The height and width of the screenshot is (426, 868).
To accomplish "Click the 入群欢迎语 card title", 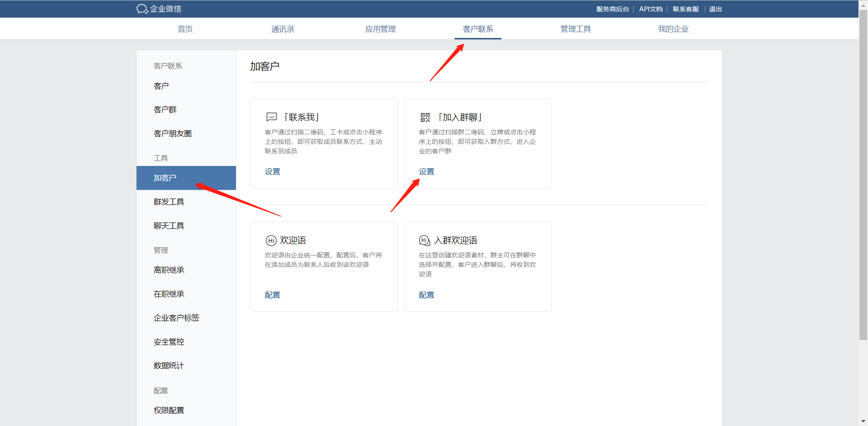I will tap(456, 241).
